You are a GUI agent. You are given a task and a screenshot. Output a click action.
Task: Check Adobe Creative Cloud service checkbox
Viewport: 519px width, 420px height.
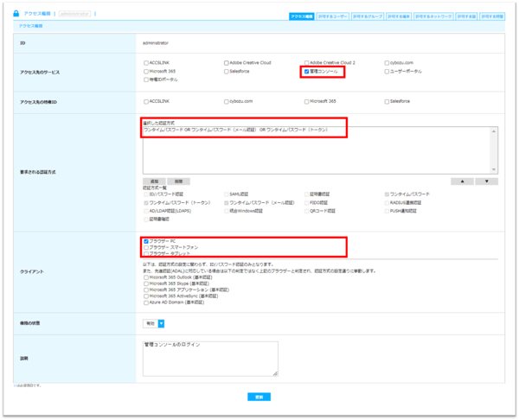(x=227, y=63)
